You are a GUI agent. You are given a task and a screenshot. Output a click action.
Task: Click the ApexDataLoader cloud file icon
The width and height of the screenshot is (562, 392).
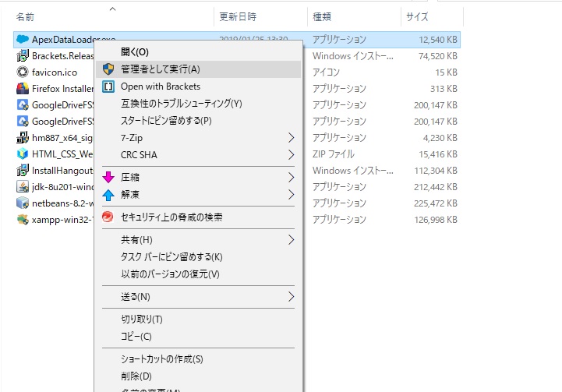[23, 38]
